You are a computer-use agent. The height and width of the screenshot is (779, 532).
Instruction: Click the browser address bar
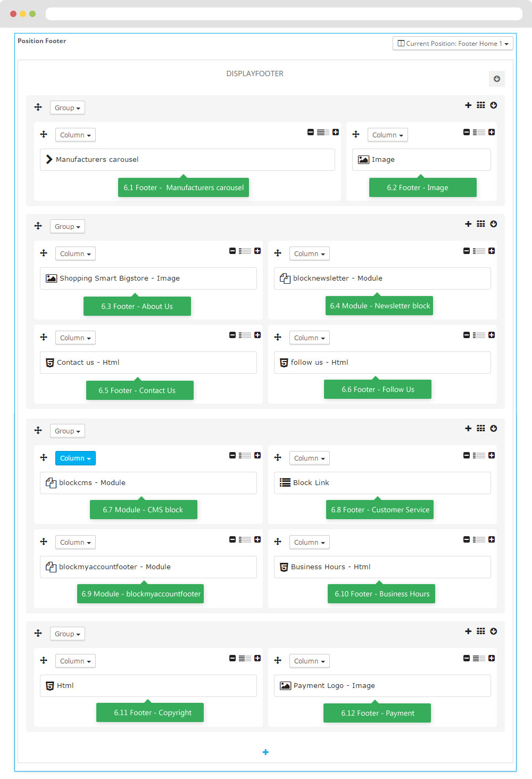tap(284, 14)
